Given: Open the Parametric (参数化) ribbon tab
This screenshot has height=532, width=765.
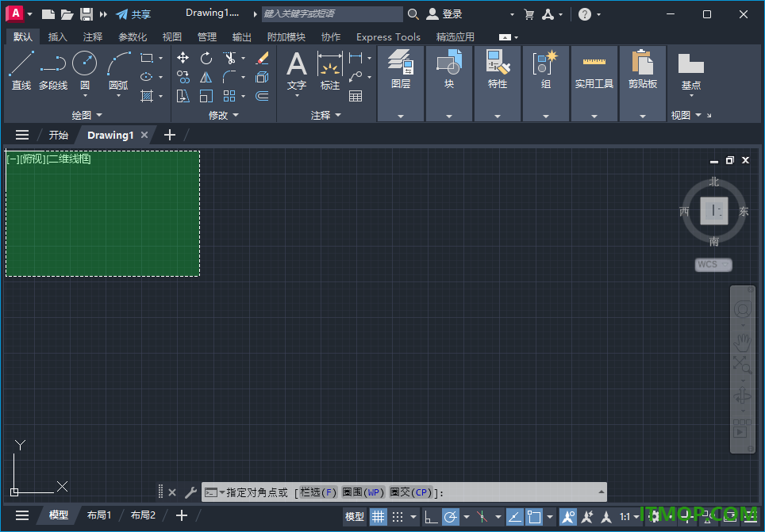Looking at the screenshot, I should point(133,36).
